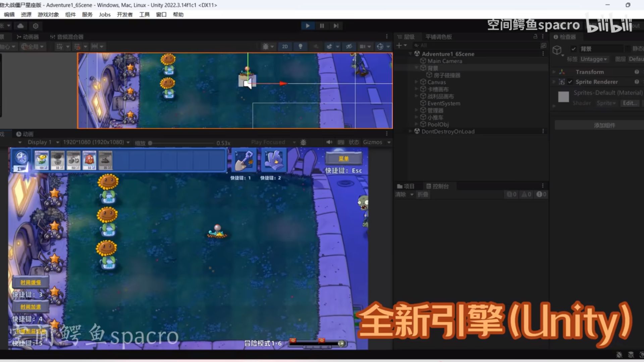Toggle scene view lighting with the bulb icon
Image resolution: width=644 pixels, height=362 pixels.
[x=300, y=46]
